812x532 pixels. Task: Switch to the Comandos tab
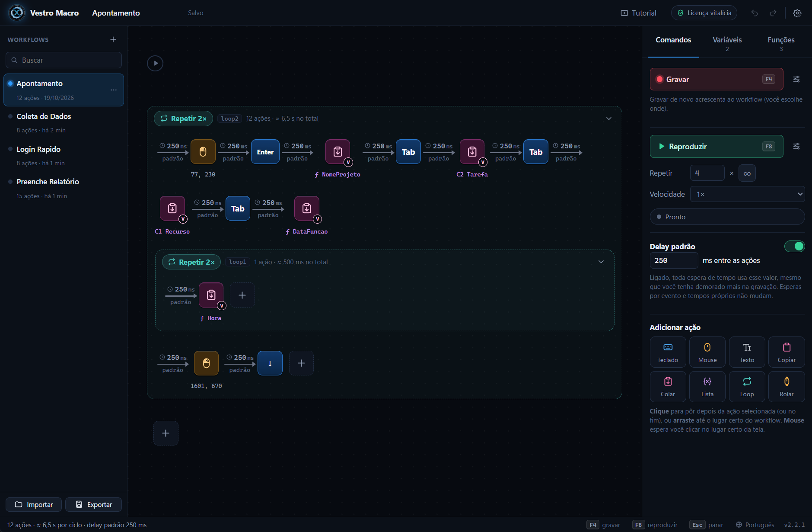tap(673, 40)
